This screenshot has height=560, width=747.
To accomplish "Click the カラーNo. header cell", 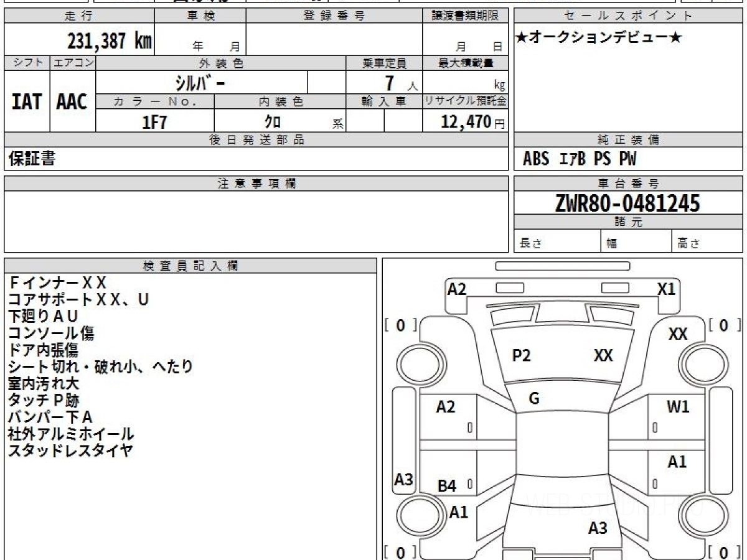I will click(155, 101).
